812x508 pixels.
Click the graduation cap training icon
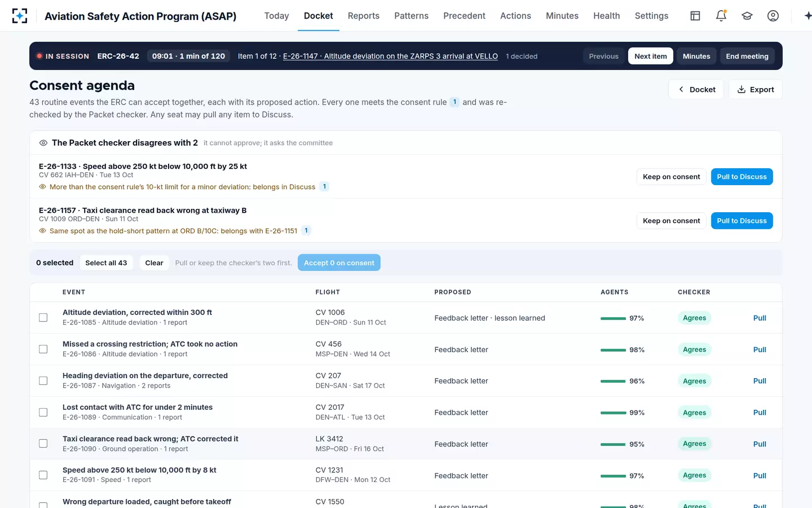747,16
